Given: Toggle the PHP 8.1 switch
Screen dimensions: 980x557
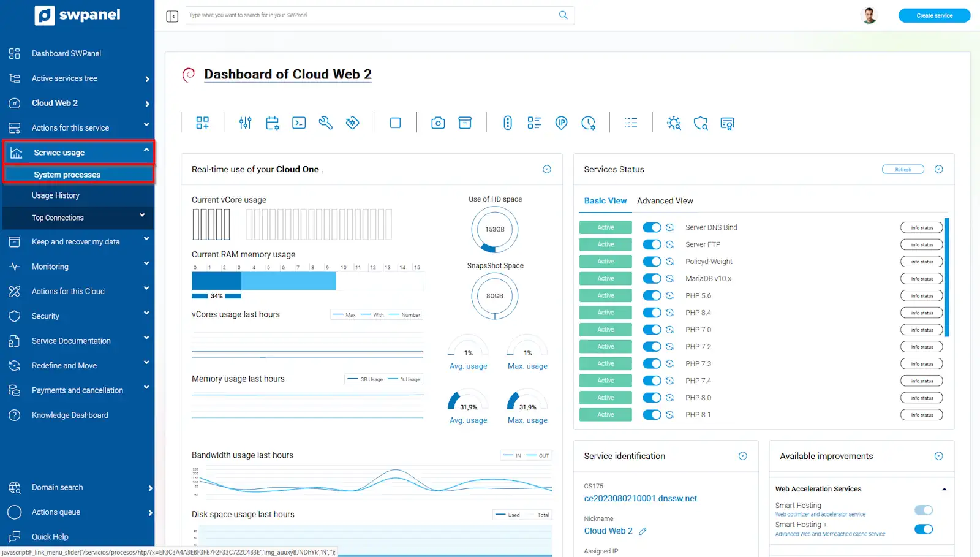Looking at the screenshot, I should [652, 415].
